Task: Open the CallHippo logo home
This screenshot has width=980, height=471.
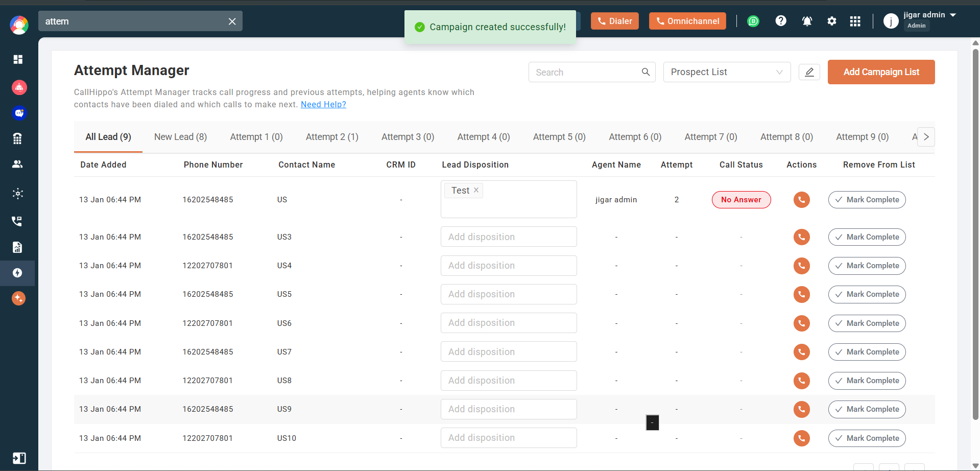Action: click(19, 25)
